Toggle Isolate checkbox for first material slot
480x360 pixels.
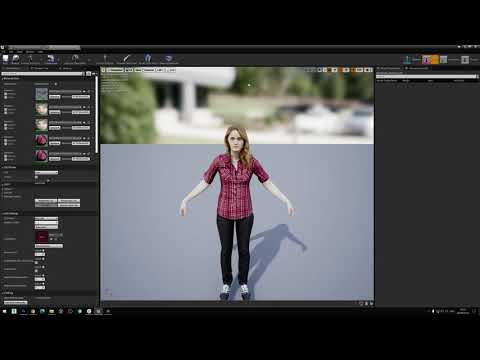[5, 98]
